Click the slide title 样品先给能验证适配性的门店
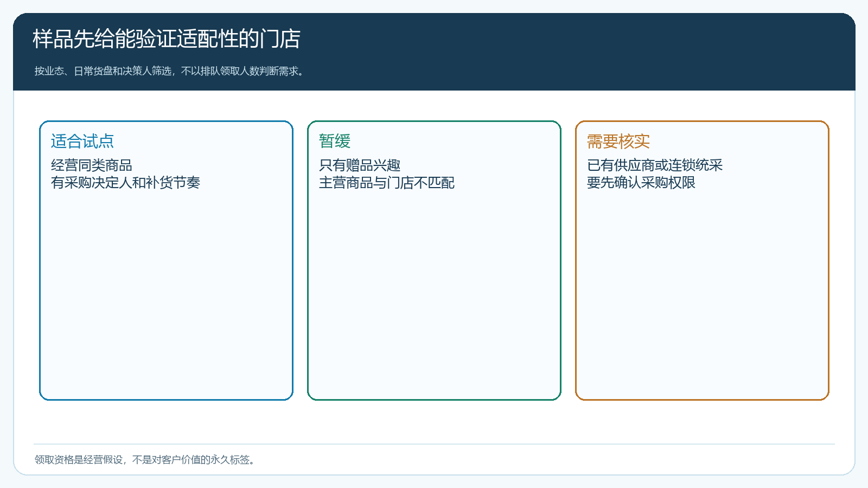 [167, 39]
